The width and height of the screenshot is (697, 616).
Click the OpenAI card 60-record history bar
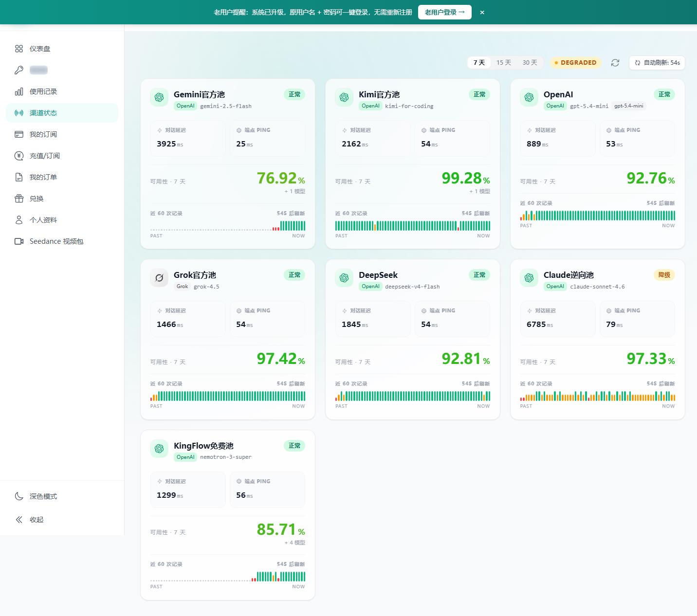point(598,216)
